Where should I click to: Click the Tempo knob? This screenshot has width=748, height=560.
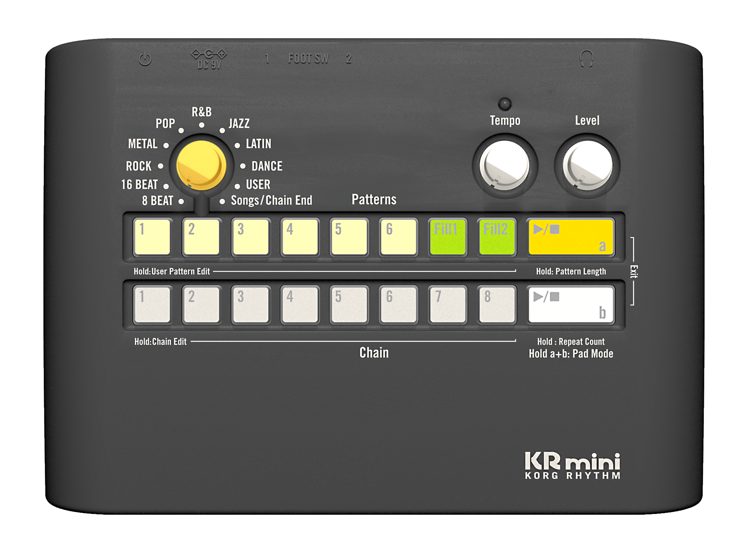pyautogui.click(x=505, y=166)
